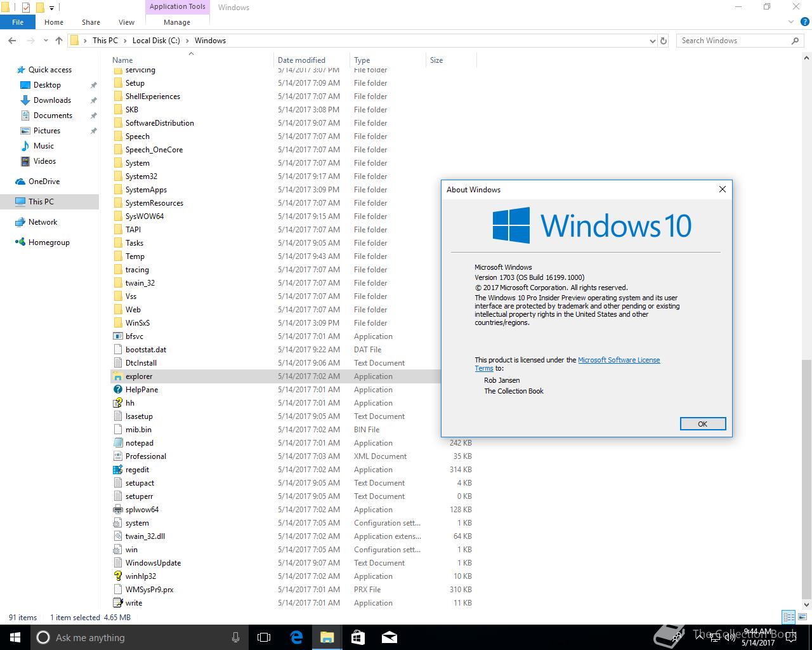Click Cortana microphone icon
812x650 pixels.
236,637
